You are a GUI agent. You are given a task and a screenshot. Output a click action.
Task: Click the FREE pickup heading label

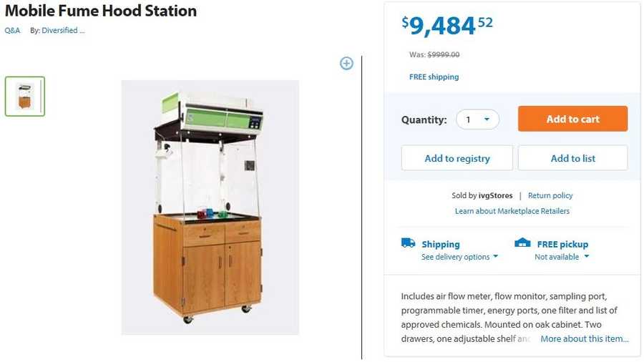pos(562,244)
